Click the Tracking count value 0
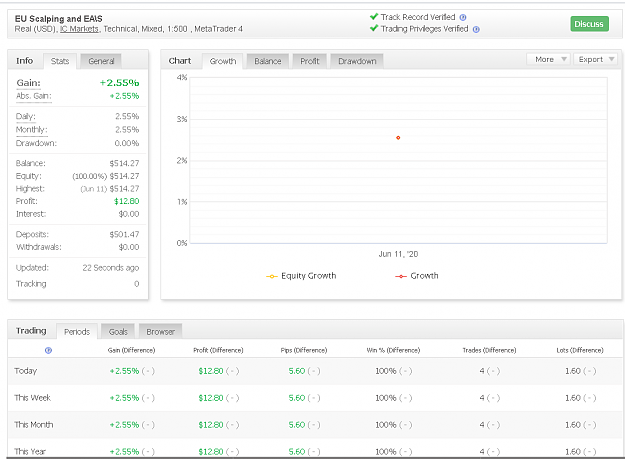This screenshot has height=459, width=625. pos(137,284)
